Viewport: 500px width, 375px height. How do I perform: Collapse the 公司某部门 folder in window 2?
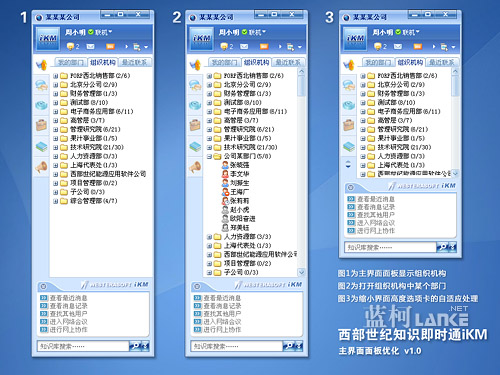(209, 156)
